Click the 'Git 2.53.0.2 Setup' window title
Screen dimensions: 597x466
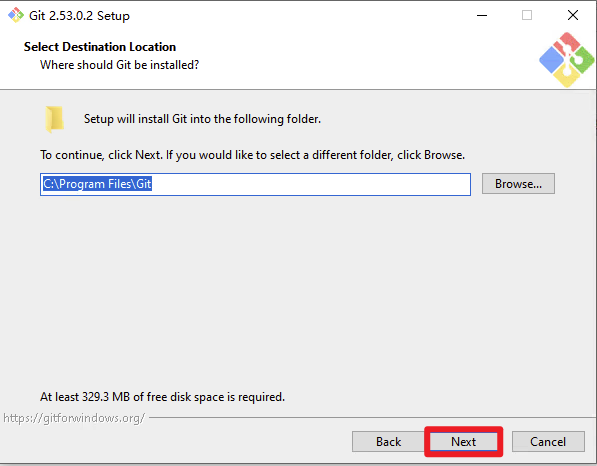click(x=80, y=16)
